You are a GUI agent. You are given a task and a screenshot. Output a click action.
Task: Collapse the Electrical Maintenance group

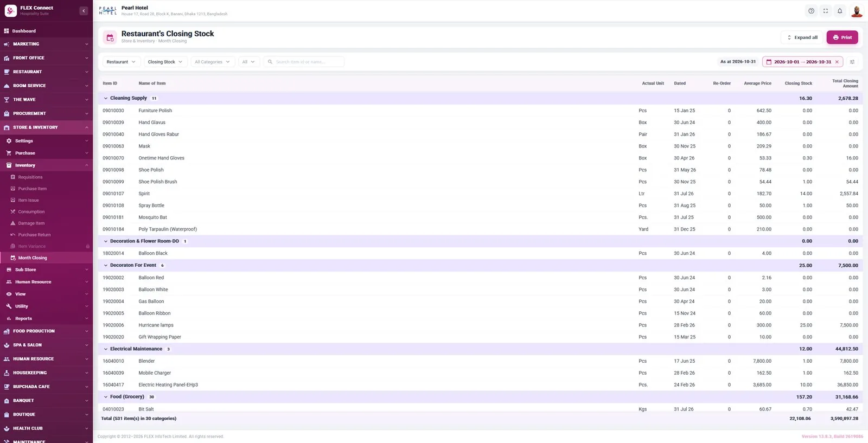[x=106, y=349]
